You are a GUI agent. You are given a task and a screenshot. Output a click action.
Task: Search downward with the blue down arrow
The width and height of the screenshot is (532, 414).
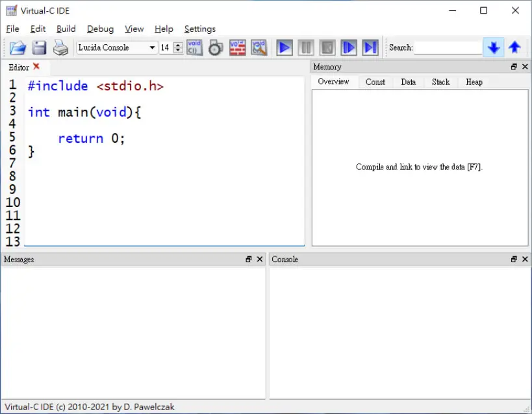coord(494,47)
